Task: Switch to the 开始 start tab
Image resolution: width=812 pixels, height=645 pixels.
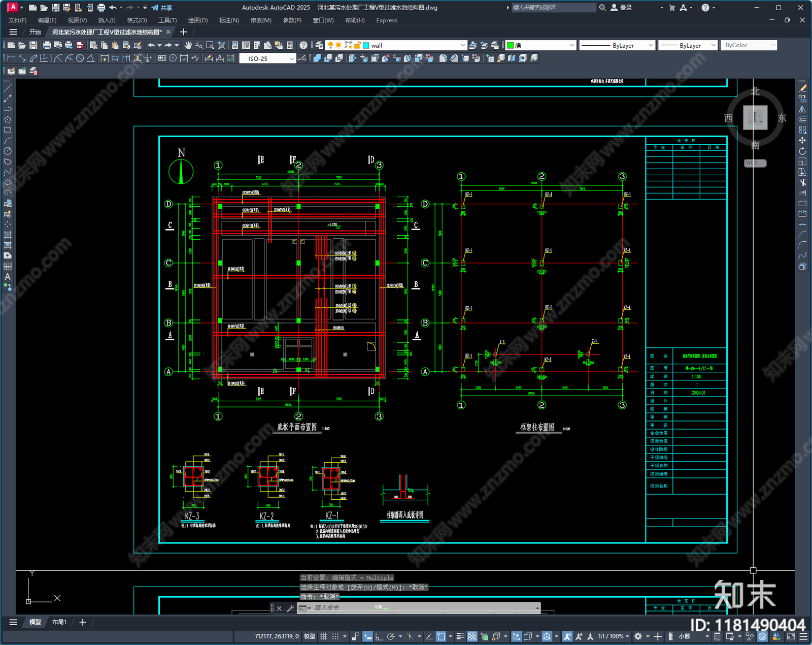Action: 35,32
